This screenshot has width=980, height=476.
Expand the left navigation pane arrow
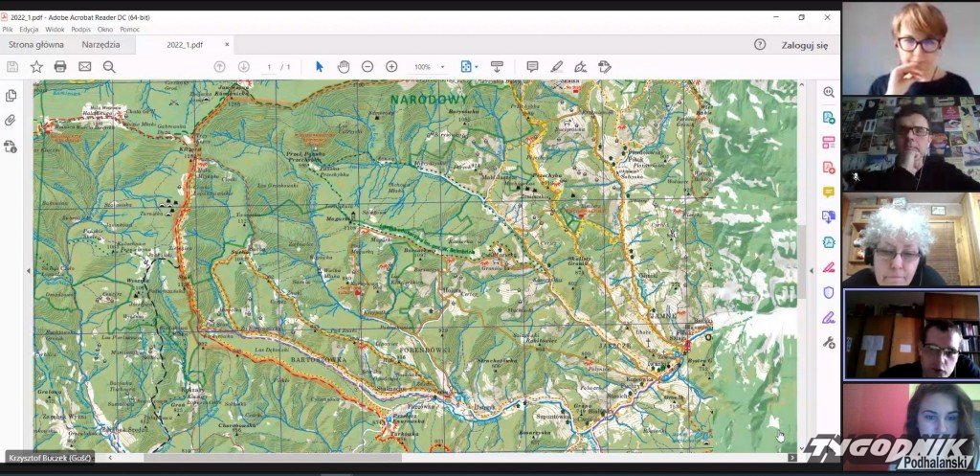tap(28, 271)
